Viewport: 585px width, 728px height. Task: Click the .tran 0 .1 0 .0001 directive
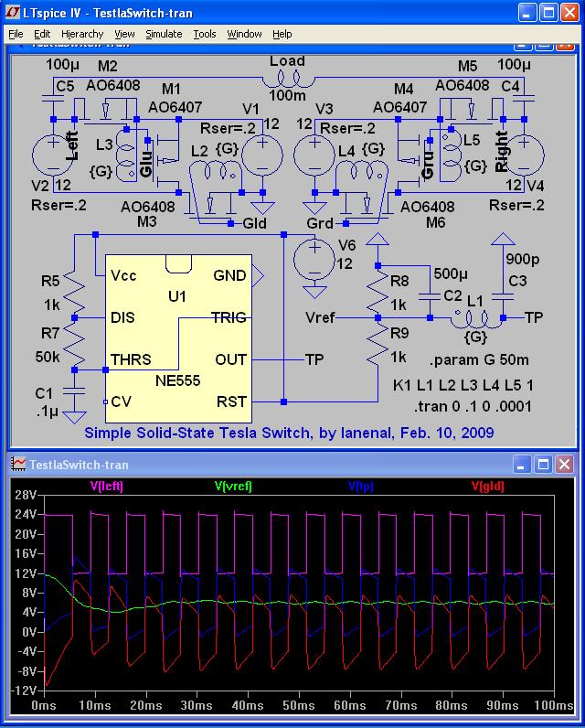click(473, 406)
